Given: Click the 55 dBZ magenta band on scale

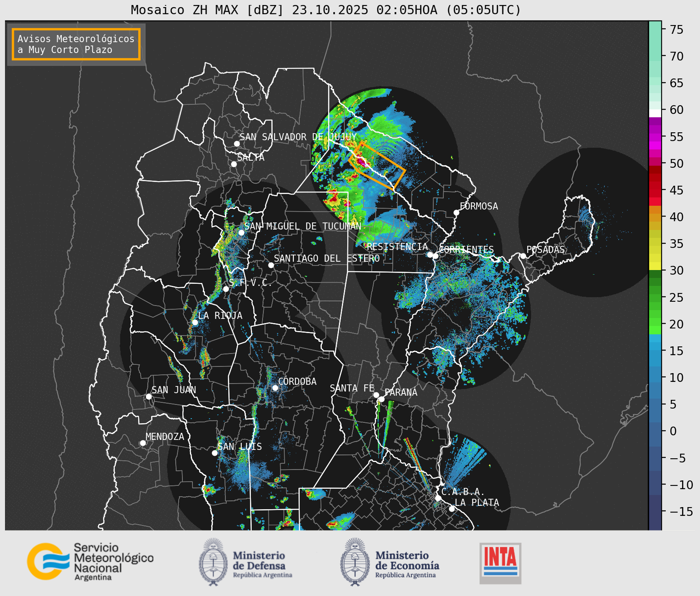Looking at the screenshot, I should (x=655, y=136).
